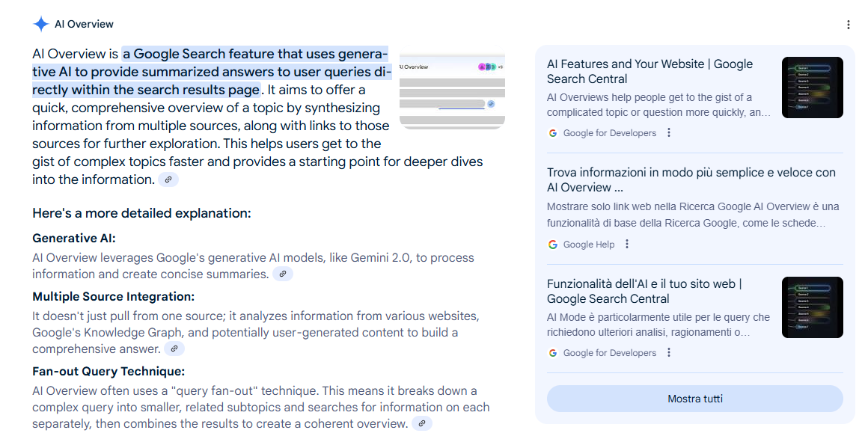Click the AI Overview sparkle icon
868x439 pixels.
[41, 24]
